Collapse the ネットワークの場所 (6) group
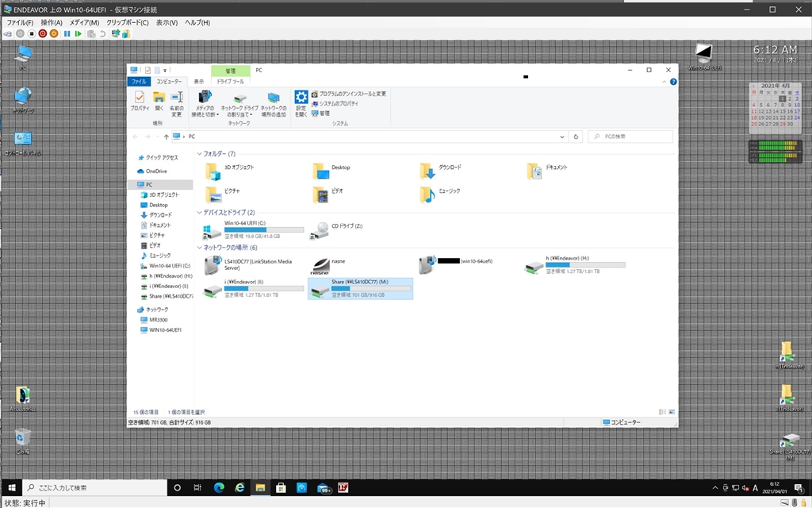 point(199,248)
